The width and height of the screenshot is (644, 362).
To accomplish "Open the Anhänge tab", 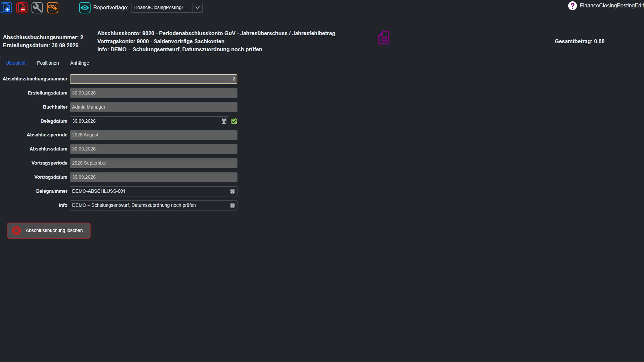I will click(x=79, y=63).
